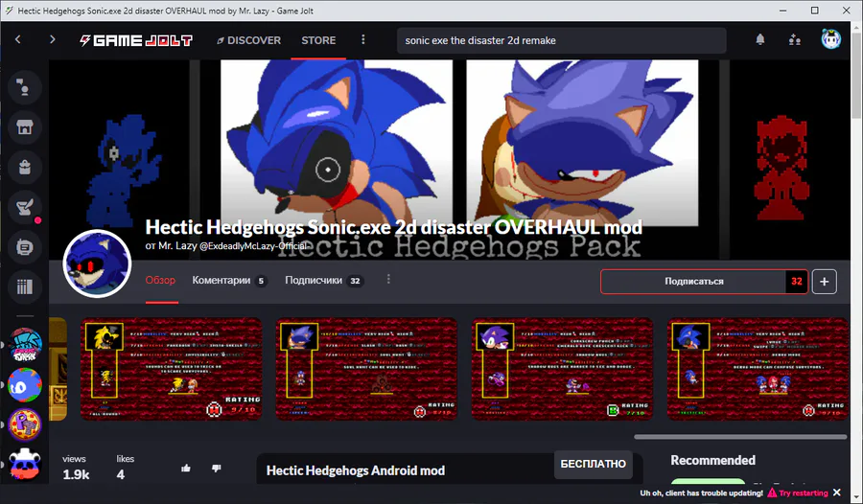Open the purple pizza community icon

pos(25,424)
